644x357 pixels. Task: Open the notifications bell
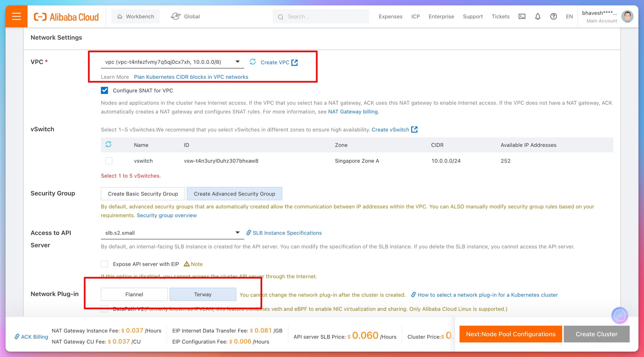(537, 16)
